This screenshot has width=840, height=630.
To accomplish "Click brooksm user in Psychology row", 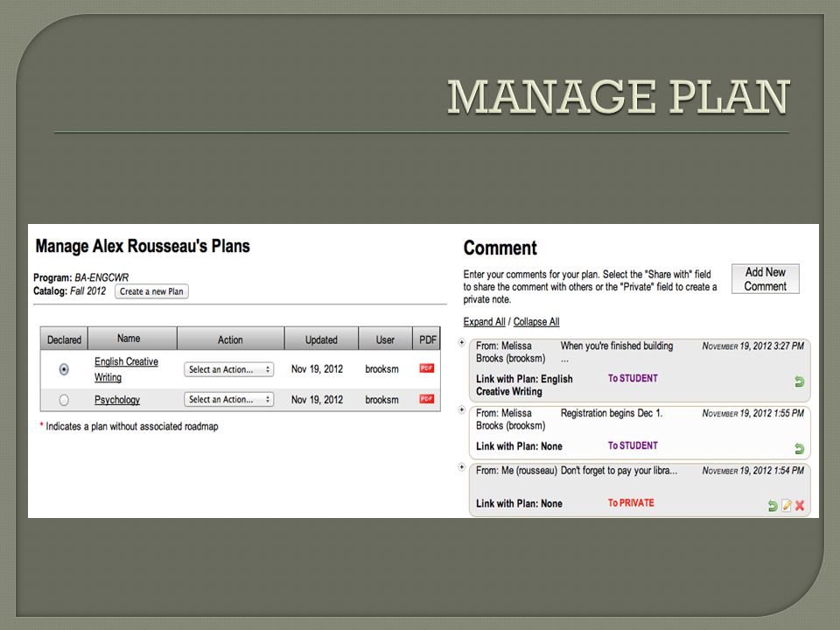I will 382,400.
